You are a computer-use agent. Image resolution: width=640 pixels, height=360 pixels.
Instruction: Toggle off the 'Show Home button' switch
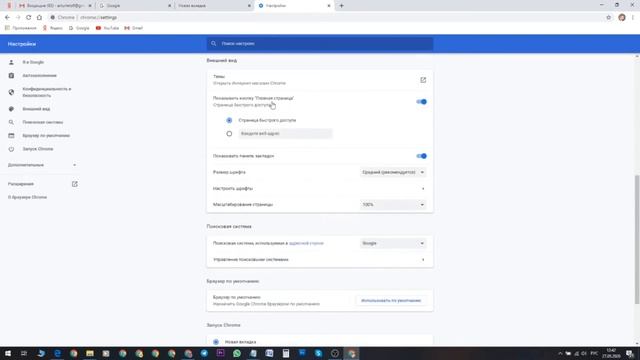click(421, 102)
